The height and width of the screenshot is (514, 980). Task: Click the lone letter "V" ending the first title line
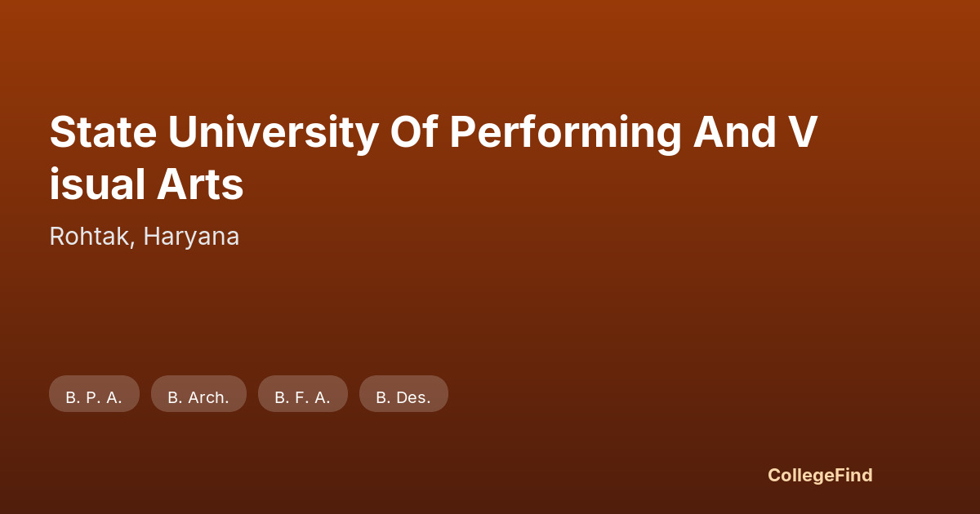803,132
